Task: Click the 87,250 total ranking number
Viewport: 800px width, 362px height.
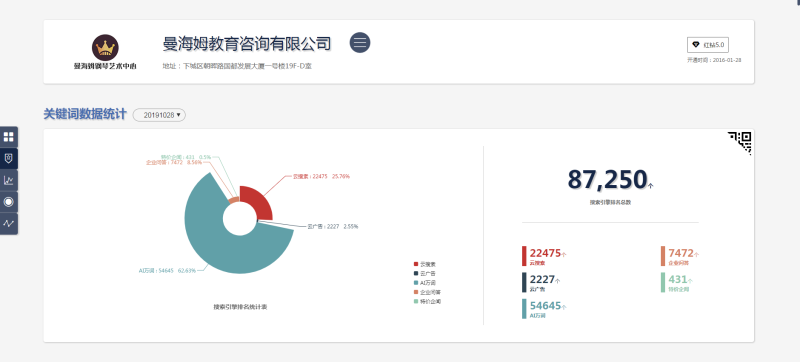Action: pyautogui.click(x=608, y=179)
